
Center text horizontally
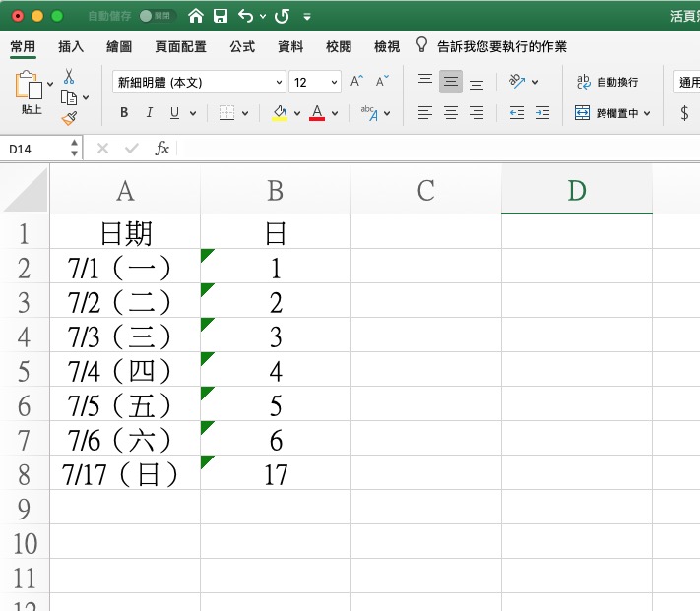[451, 113]
